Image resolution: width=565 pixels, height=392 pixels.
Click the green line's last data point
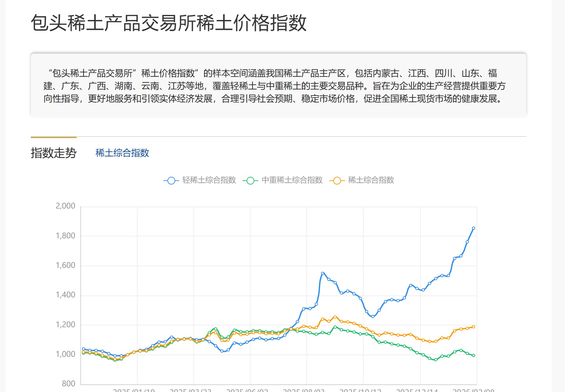click(x=474, y=355)
